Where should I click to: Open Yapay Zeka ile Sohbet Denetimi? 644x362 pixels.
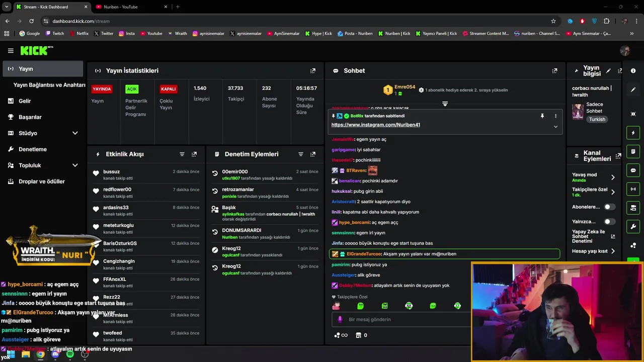[x=594, y=236]
